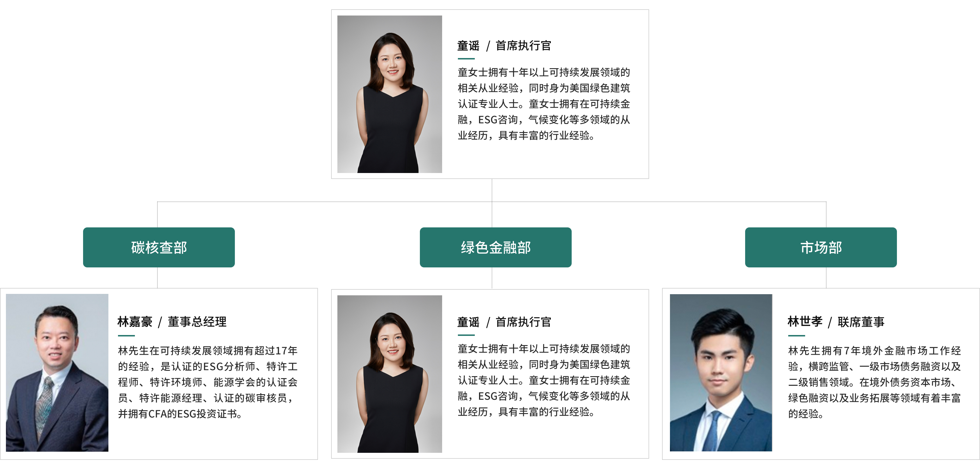This screenshot has height=470, width=980.
Task: Click 林世孝's biography paragraph
Action: tap(874, 382)
